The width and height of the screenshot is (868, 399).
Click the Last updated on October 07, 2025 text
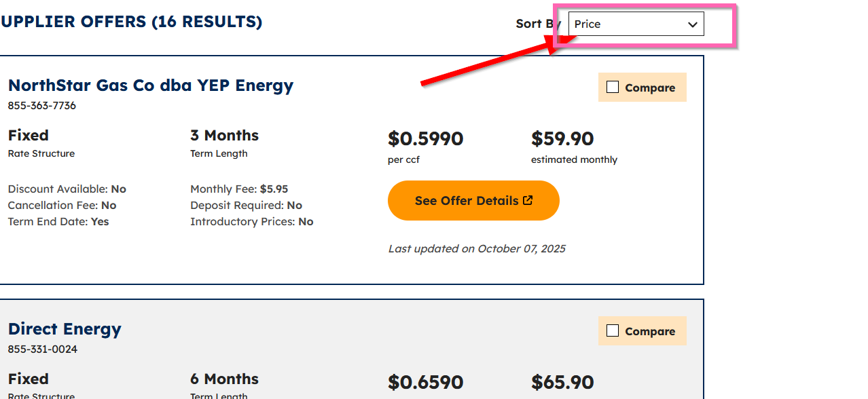point(476,248)
